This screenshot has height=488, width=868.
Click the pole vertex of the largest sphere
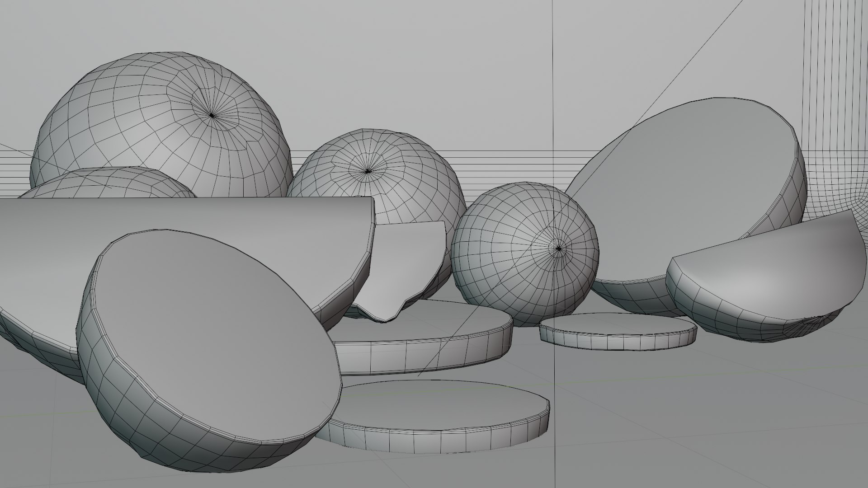click(212, 116)
